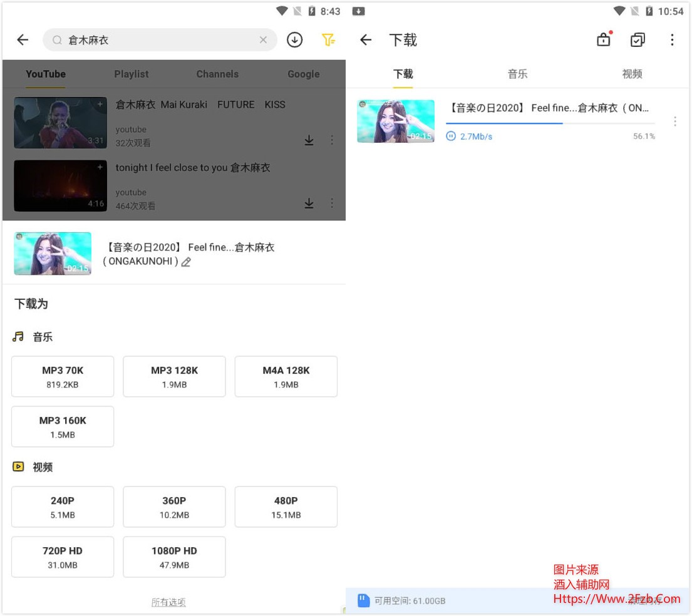Click the 视频 play section icon

click(18, 467)
